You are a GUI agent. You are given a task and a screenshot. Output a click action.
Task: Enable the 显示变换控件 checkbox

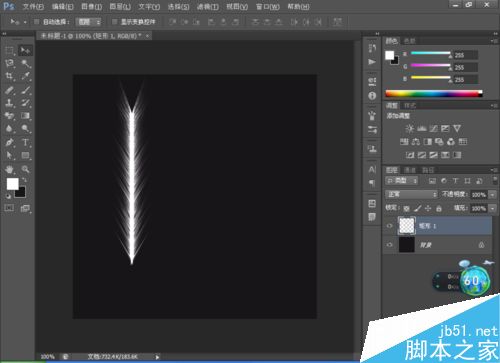click(x=114, y=22)
